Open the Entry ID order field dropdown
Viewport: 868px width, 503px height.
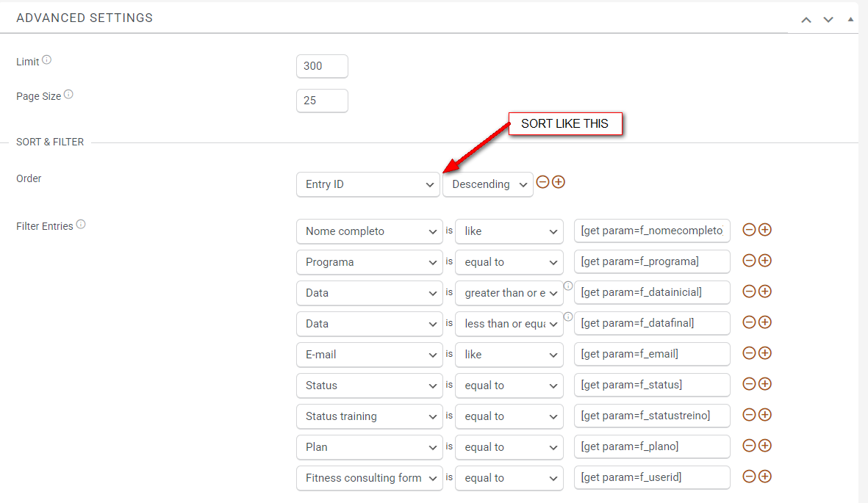(368, 184)
